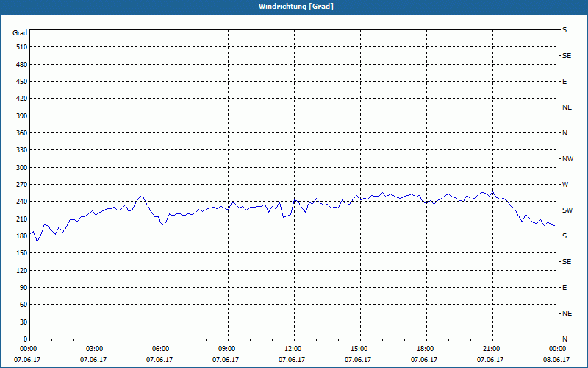Screen dimensions: 588x368
Task: Select the 300 degree axis label
Action: (22, 168)
